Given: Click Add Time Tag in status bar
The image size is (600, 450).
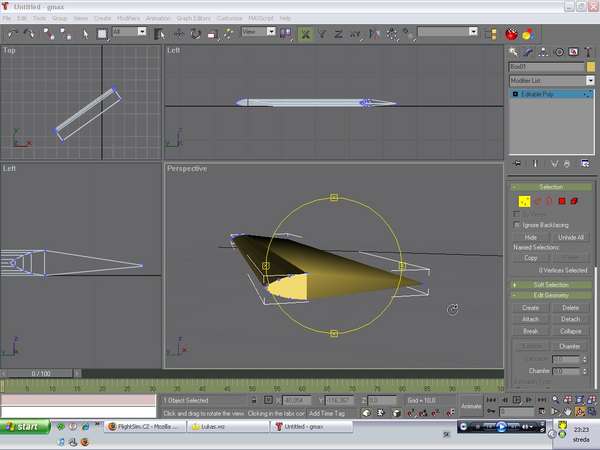Looking at the screenshot, I should (326, 413).
